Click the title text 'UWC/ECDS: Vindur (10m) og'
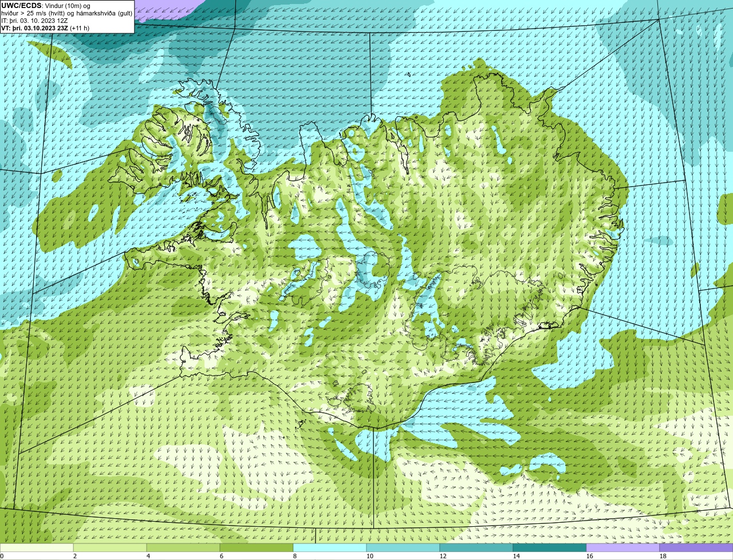The width and height of the screenshot is (733, 560). coord(46,6)
